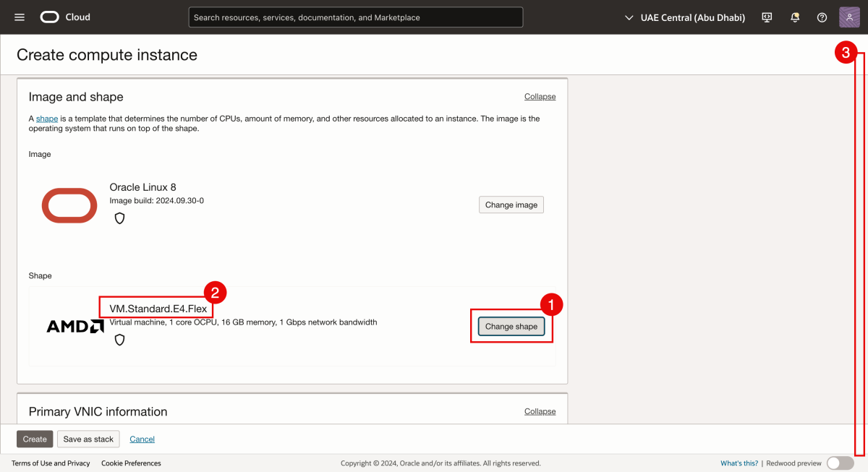Click the Oracle Cloud logo
Viewport: 868px width, 472px height.
pyautogui.click(x=50, y=17)
